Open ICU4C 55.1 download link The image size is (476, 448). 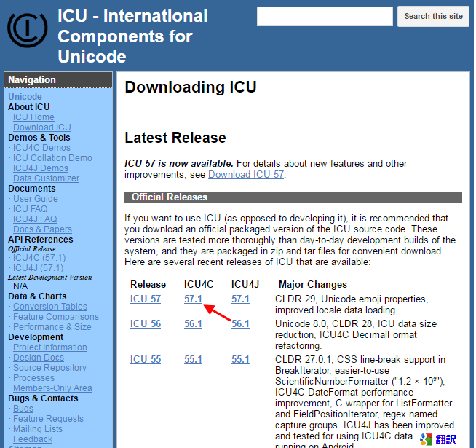(x=193, y=360)
